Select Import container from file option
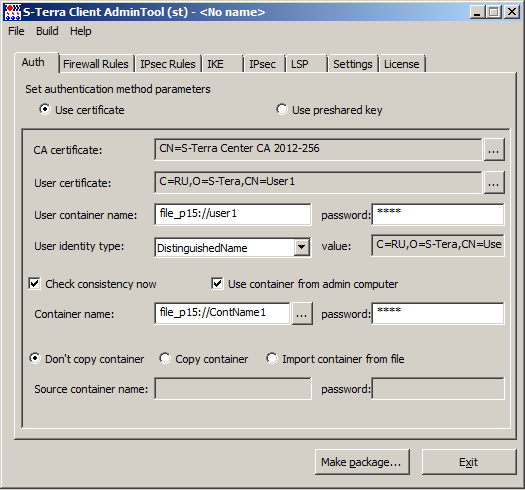This screenshot has height=490, width=525. coord(335,359)
